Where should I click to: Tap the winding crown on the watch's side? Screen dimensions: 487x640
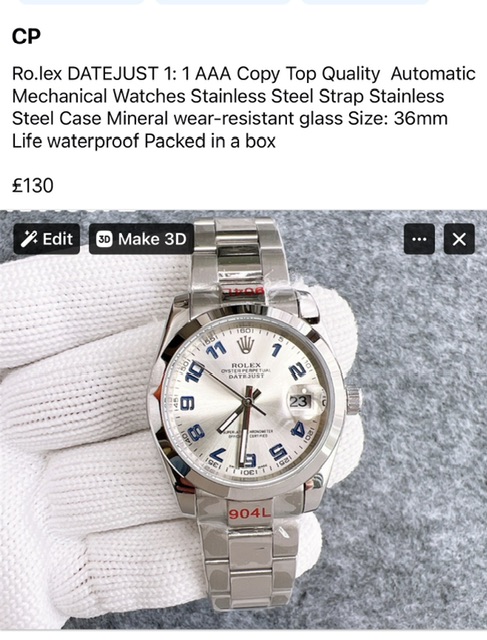[354, 401]
